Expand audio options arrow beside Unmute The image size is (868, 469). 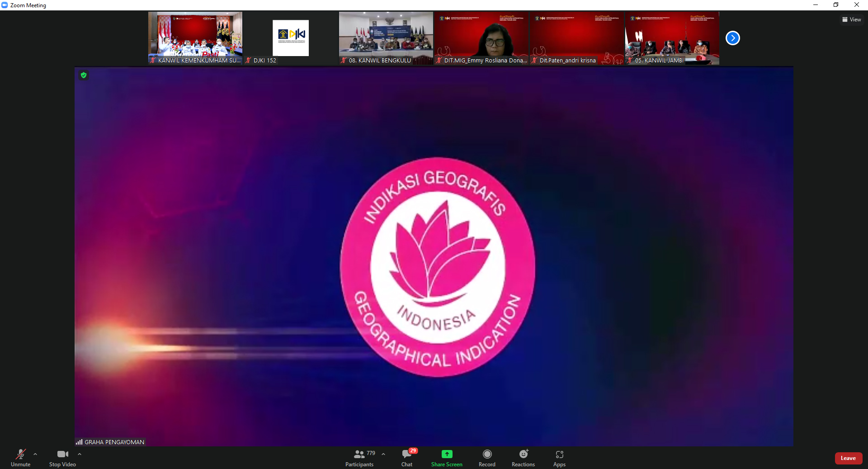tap(35, 454)
